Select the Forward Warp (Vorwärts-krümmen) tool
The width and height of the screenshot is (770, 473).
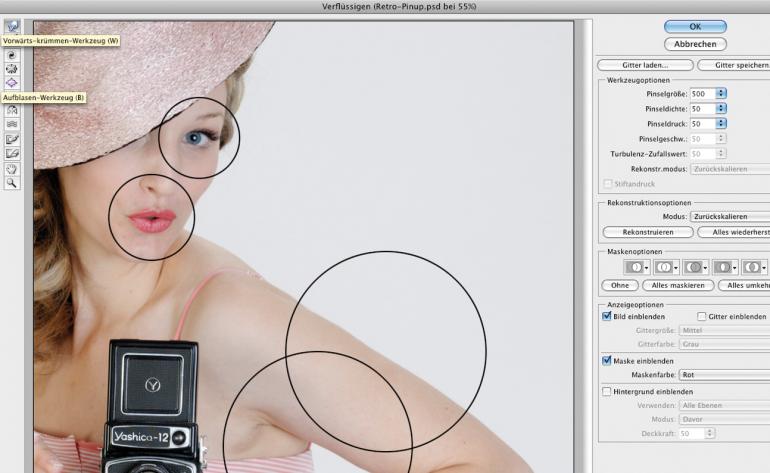coord(12,26)
